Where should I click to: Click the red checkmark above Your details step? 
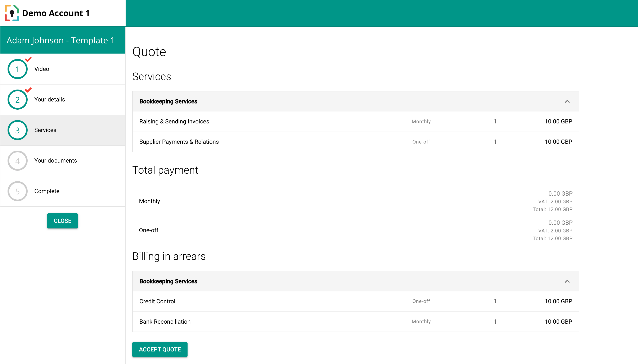pos(28,90)
